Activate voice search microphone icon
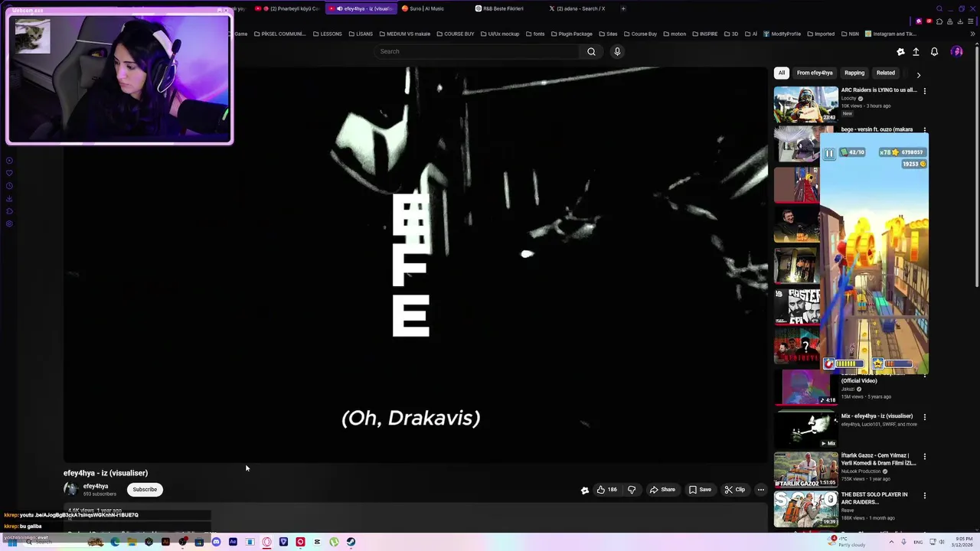Viewport: 980px width, 551px height. 617,51
